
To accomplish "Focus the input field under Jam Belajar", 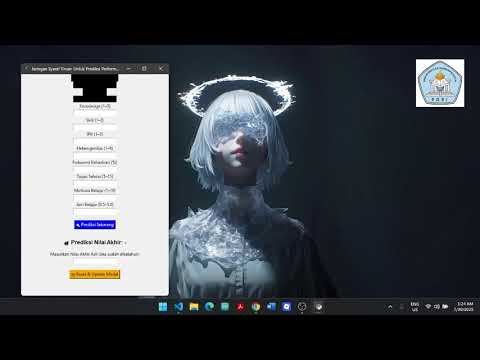I will [95, 211].
